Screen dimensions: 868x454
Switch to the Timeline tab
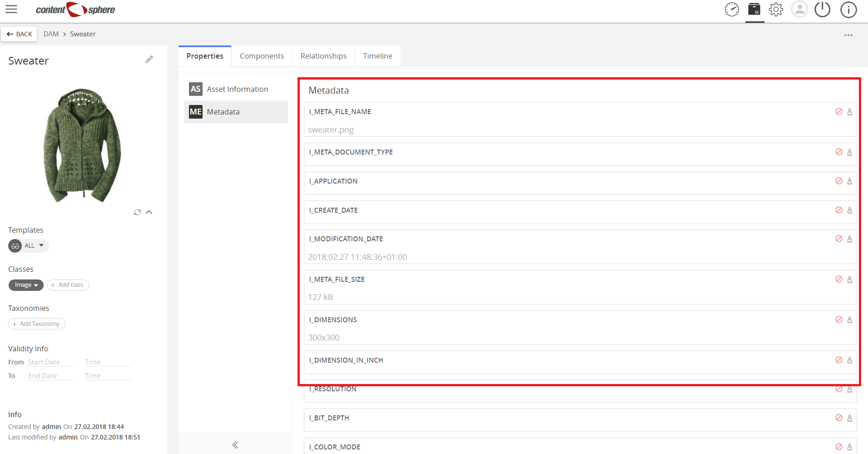pyautogui.click(x=377, y=56)
